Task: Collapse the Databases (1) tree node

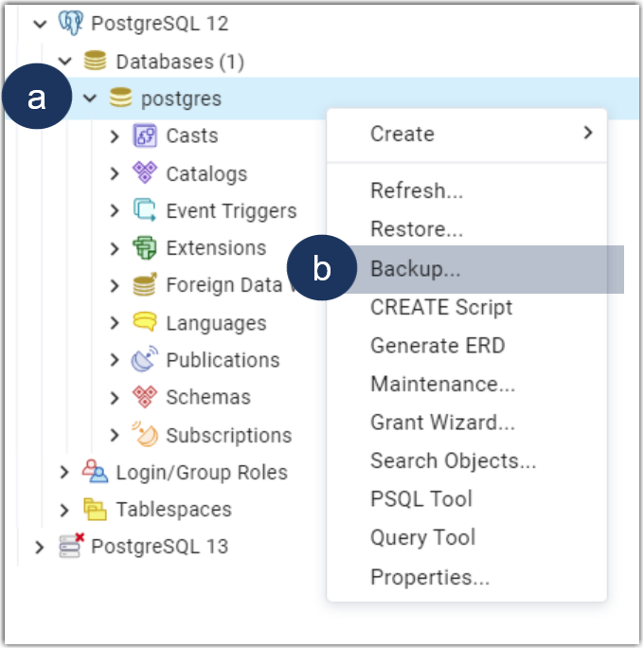Action: click(x=64, y=62)
